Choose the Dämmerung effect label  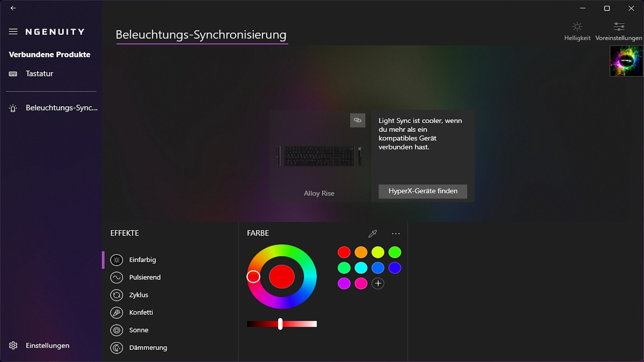pyautogui.click(x=148, y=348)
